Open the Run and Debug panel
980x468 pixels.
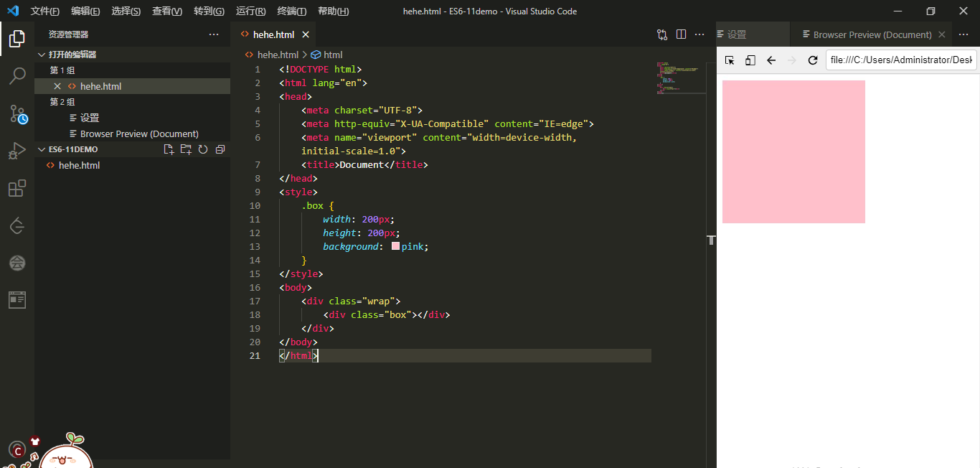tap(17, 151)
